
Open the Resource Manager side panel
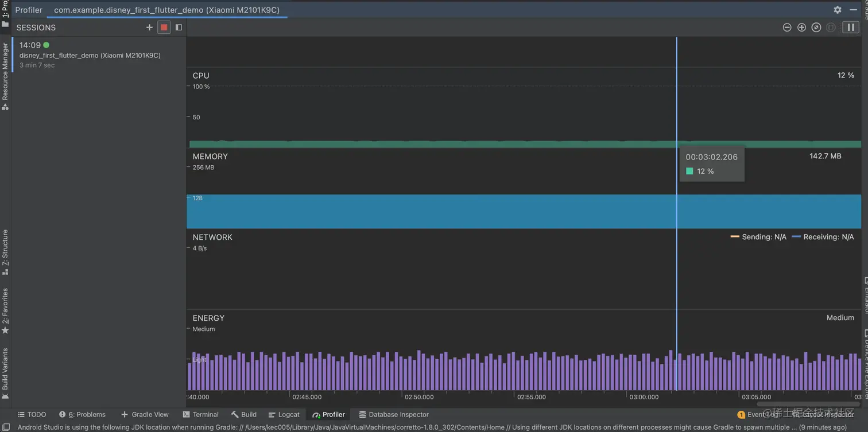coord(5,77)
